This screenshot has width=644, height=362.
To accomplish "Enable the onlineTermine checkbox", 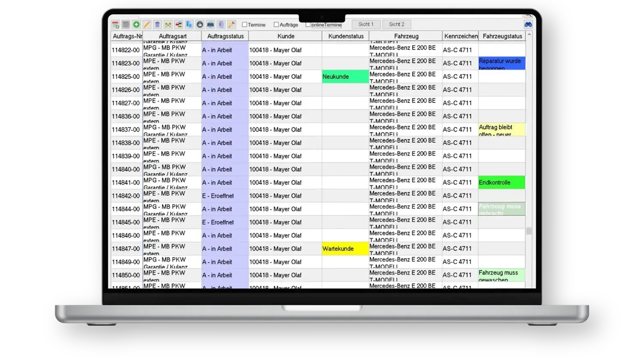I will 308,24.
